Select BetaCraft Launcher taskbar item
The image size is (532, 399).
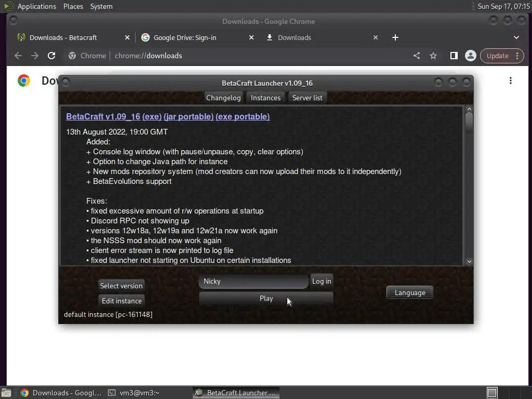pyautogui.click(x=236, y=393)
